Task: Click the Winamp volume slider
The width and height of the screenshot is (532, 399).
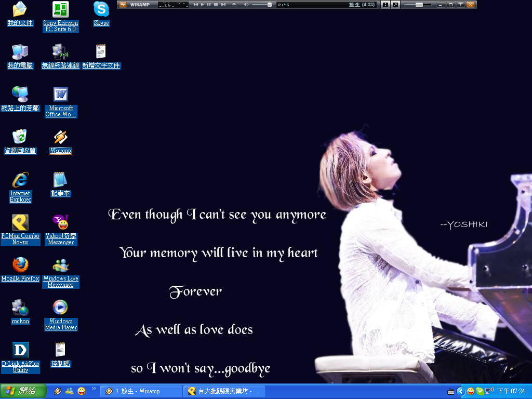Action: point(262,4)
